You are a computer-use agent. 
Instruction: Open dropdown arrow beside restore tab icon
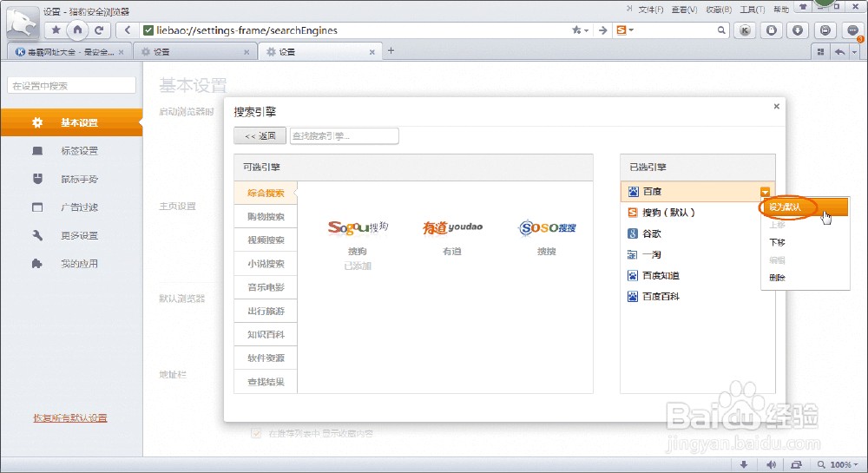855,52
